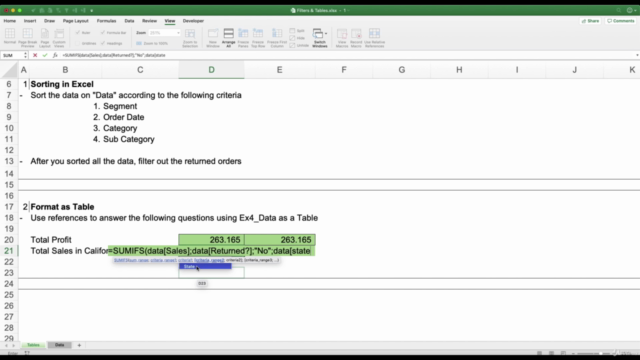Open Search in title bar
Image resolution: width=640 pixels, height=360 pixels.
(619, 10)
